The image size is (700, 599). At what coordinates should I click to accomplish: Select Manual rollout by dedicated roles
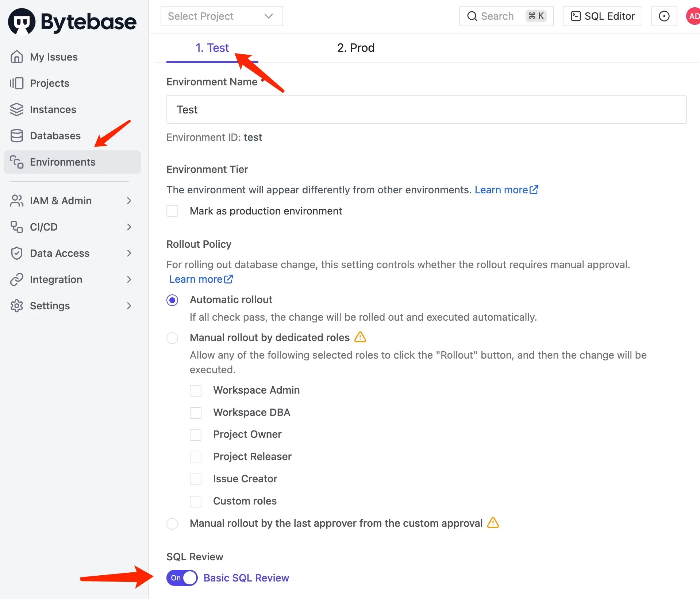tap(172, 338)
